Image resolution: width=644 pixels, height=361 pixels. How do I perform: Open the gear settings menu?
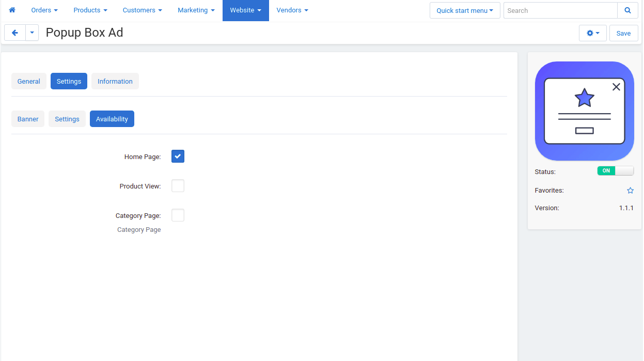pos(593,33)
